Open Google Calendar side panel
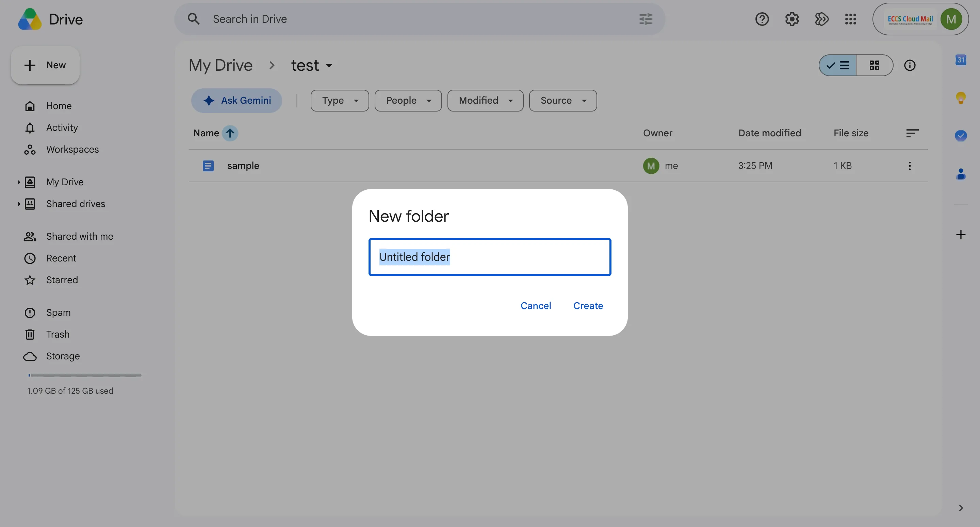The width and height of the screenshot is (980, 527). (x=961, y=60)
